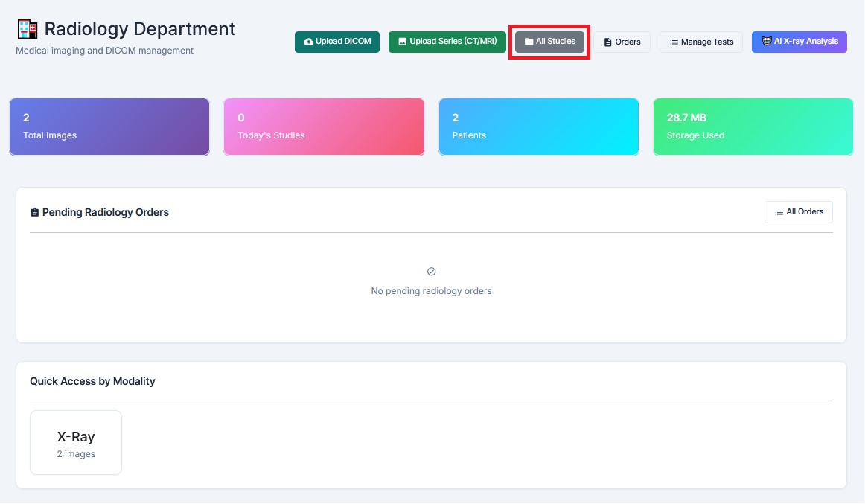865x504 pixels.
Task: Select the Total Images stat card
Action: coord(109,127)
